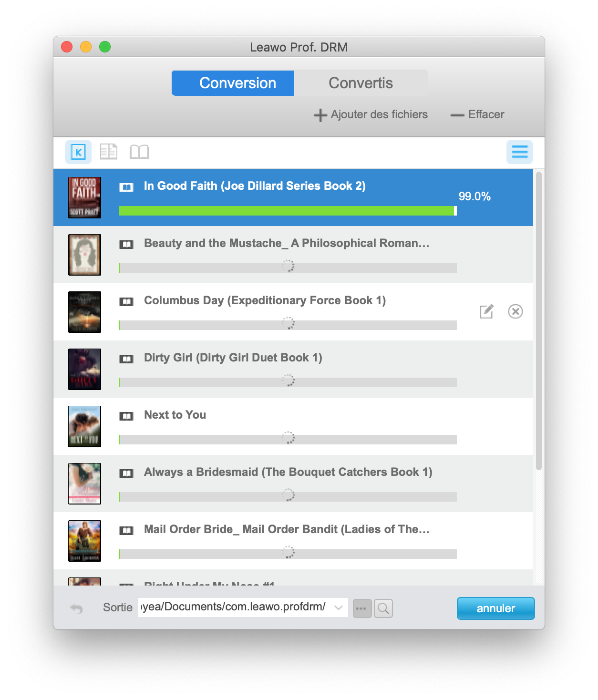Click the magnifier open-folder icon
Image resolution: width=598 pixels, height=700 pixels.
point(383,608)
